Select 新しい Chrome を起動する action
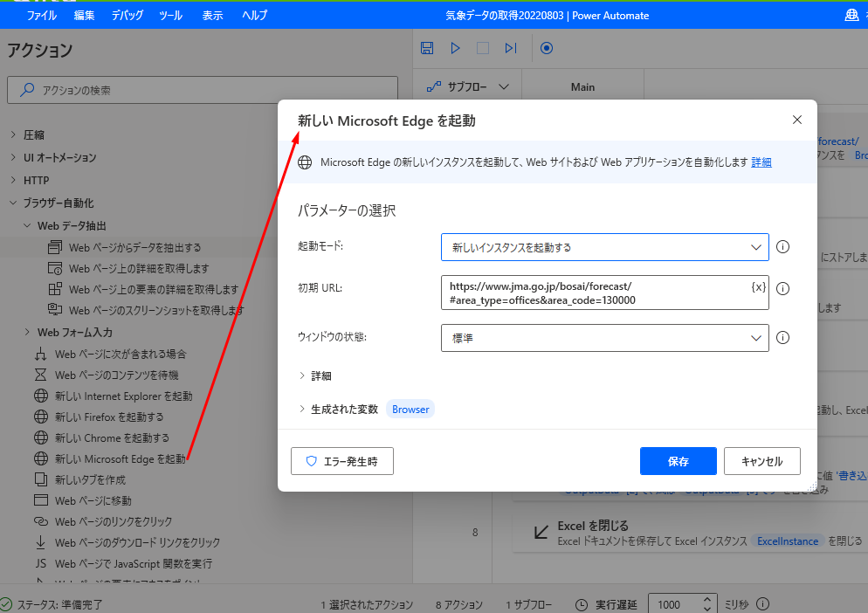The width and height of the screenshot is (868, 613). tap(102, 438)
